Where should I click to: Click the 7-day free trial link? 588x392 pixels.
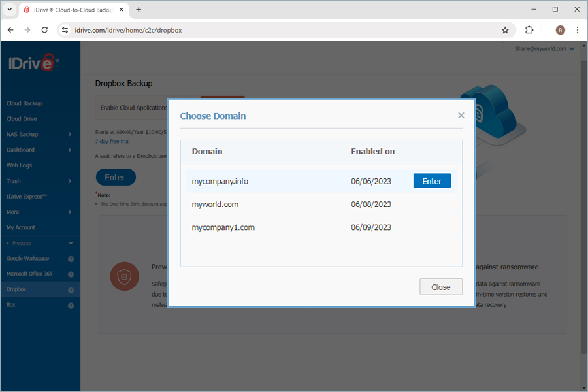[x=112, y=141]
